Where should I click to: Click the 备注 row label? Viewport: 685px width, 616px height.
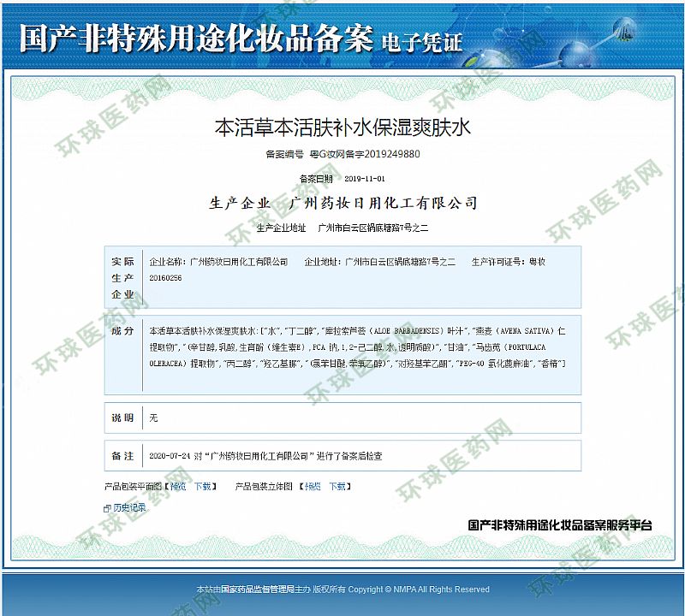pyautogui.click(x=122, y=456)
